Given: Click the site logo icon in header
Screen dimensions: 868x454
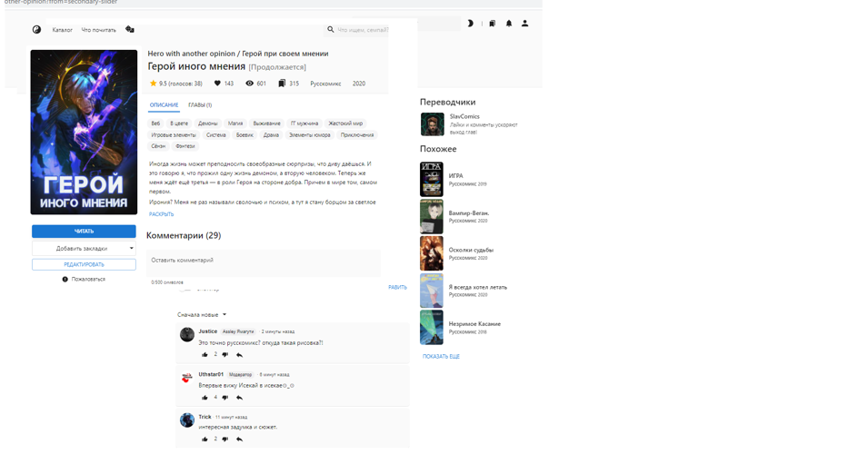Looking at the screenshot, I should [36, 30].
